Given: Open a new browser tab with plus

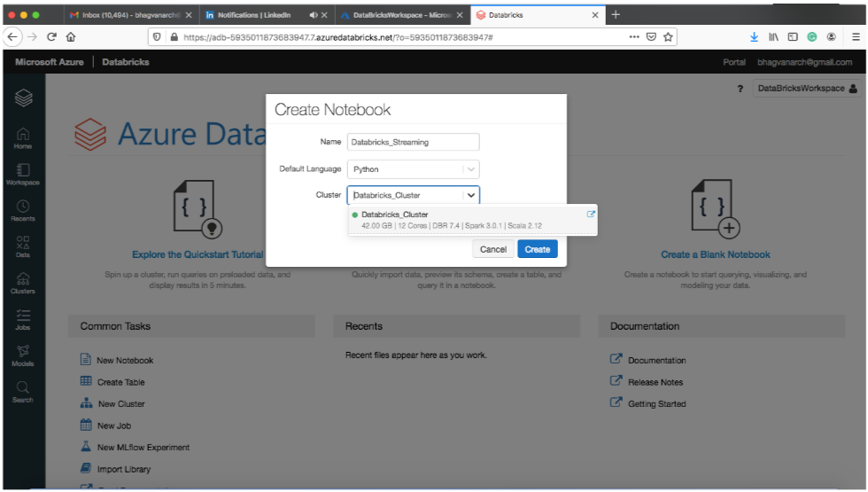Looking at the screenshot, I should pos(616,15).
